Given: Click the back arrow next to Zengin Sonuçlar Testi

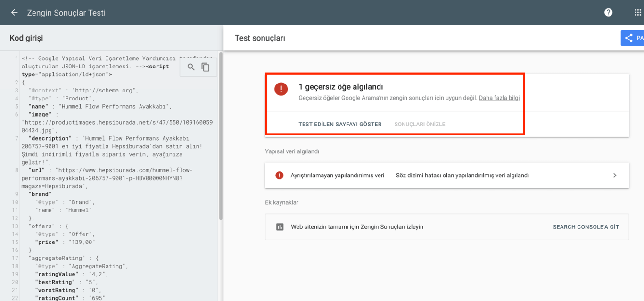Looking at the screenshot, I should pyautogui.click(x=14, y=12).
